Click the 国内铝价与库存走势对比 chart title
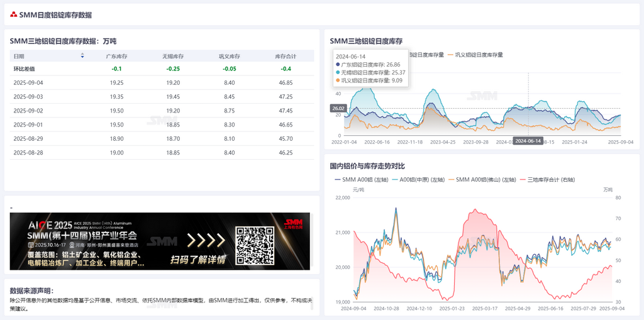 point(367,166)
